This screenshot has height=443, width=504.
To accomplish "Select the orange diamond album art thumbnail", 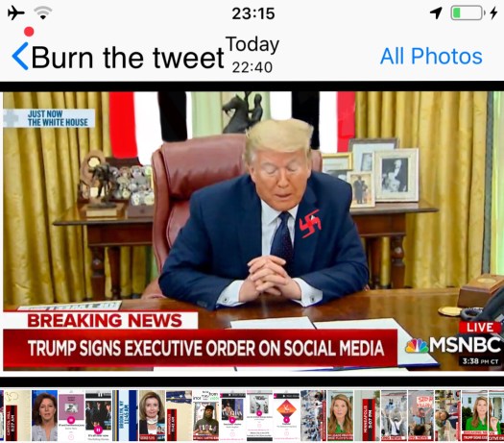I will point(286,415).
